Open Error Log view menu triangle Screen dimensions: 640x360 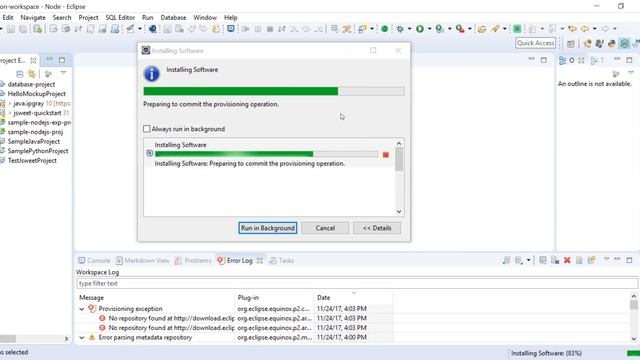click(607, 260)
